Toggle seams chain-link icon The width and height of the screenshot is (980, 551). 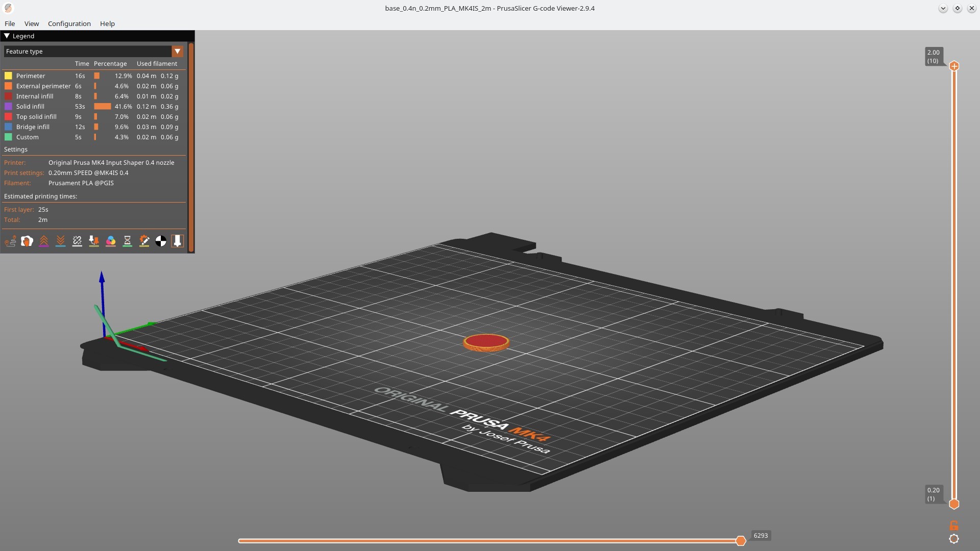point(77,241)
